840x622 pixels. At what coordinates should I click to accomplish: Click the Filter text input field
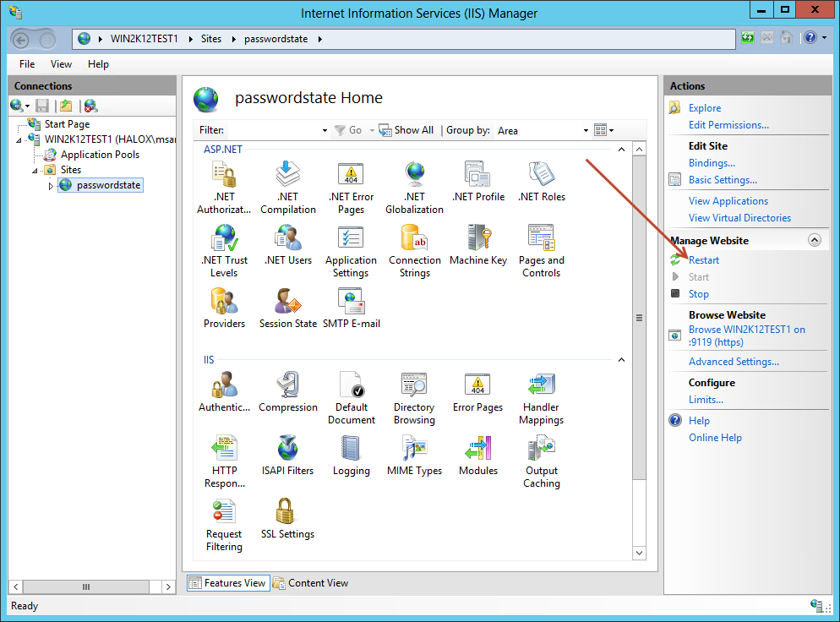click(x=275, y=131)
